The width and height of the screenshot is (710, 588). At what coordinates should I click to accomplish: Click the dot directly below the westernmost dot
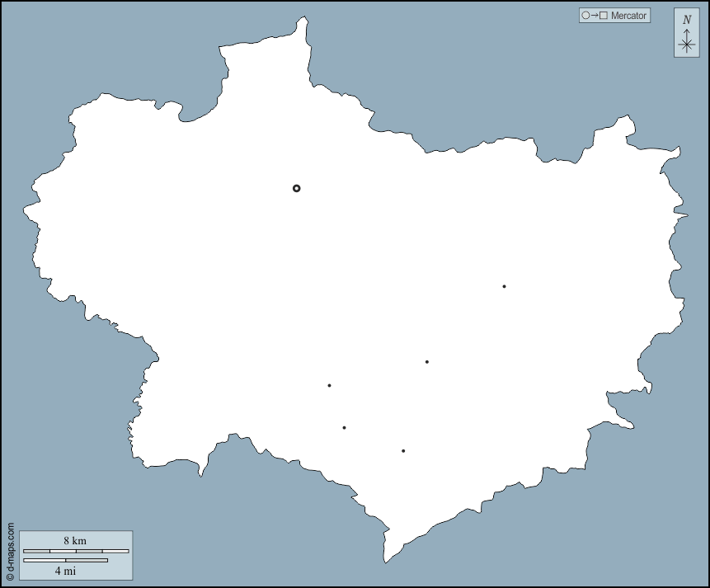344,427
